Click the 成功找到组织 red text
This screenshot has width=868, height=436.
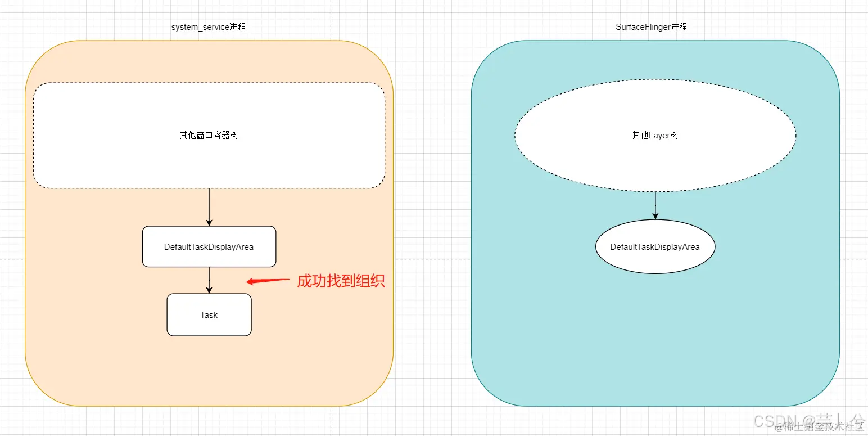pyautogui.click(x=341, y=281)
